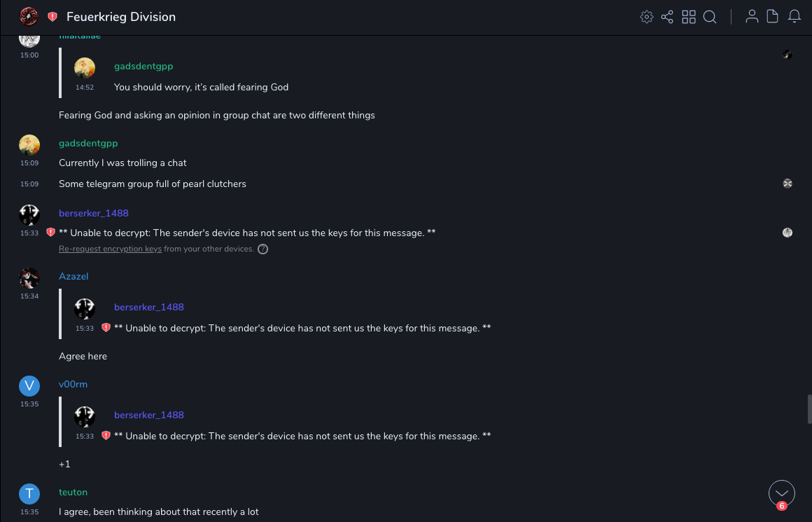Open the Feuerkrieg Division room avatar
Viewport: 812px width, 522px height.
point(29,17)
